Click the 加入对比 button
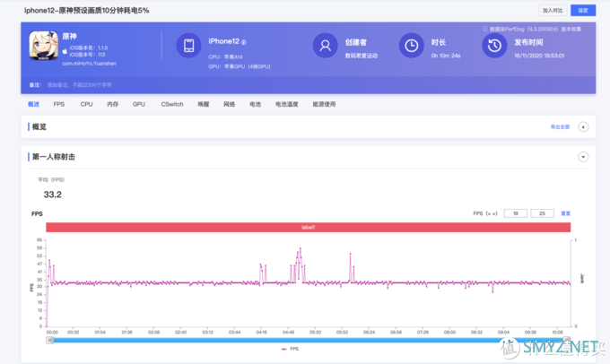 [553, 11]
